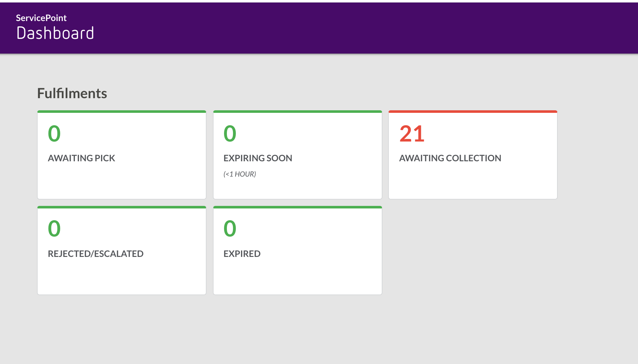Click the (<1 HOUR) subtitle on Expiring Soon

point(240,174)
